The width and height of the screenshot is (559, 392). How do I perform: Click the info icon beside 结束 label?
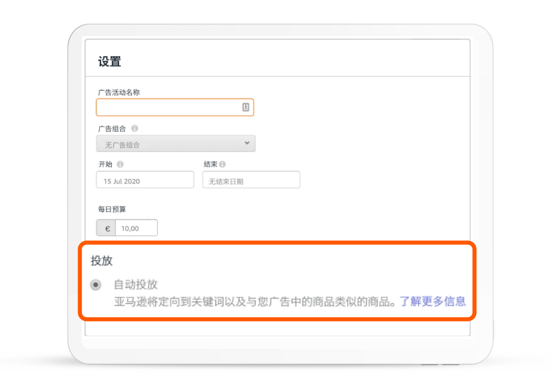[x=223, y=163]
